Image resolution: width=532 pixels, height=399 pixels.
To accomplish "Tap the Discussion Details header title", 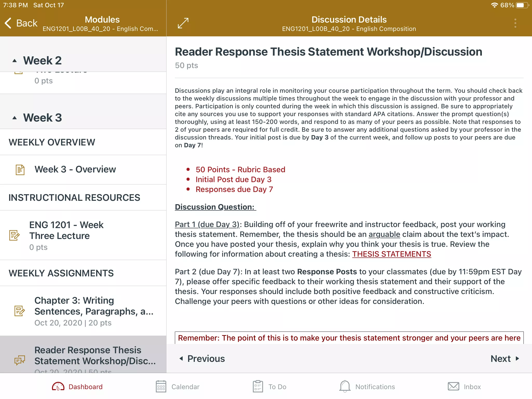I will coord(349,20).
